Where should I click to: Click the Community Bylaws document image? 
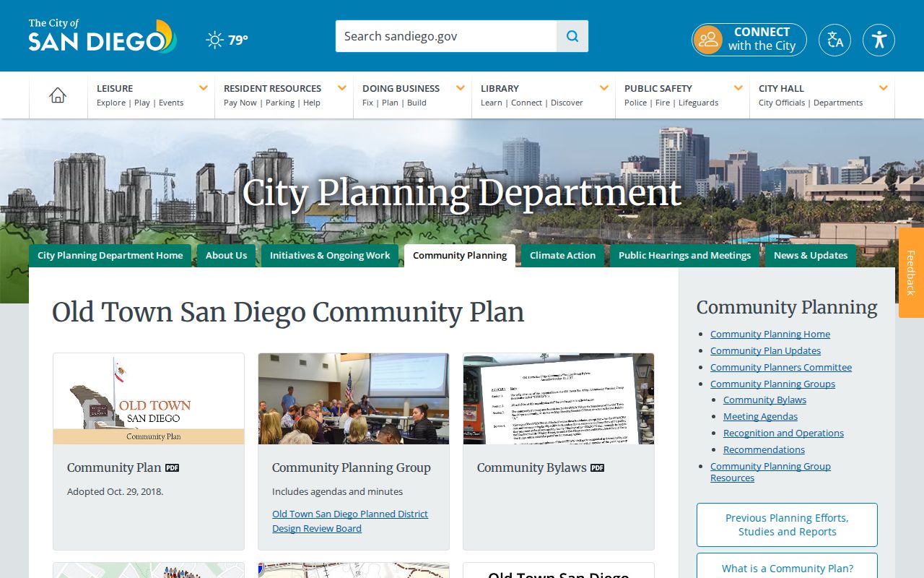[559, 399]
